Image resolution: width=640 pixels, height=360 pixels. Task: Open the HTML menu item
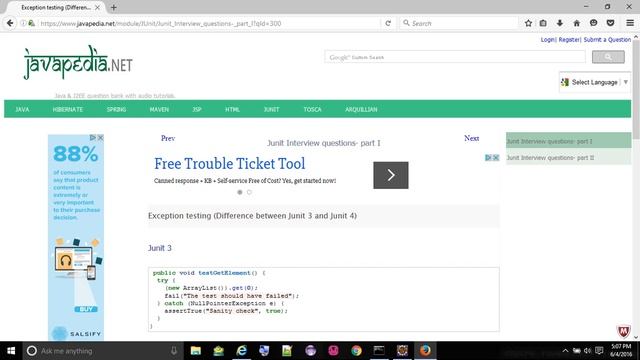point(232,109)
